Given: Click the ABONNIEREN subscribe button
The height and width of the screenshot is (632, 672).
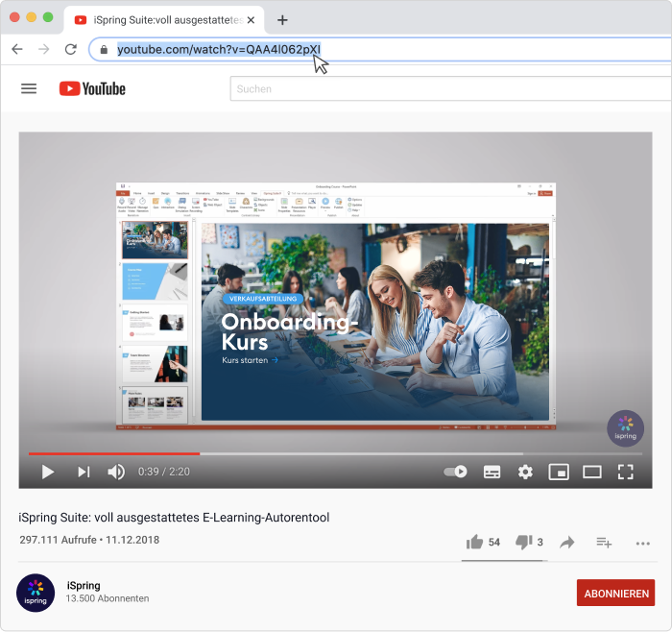Looking at the screenshot, I should point(616,593).
